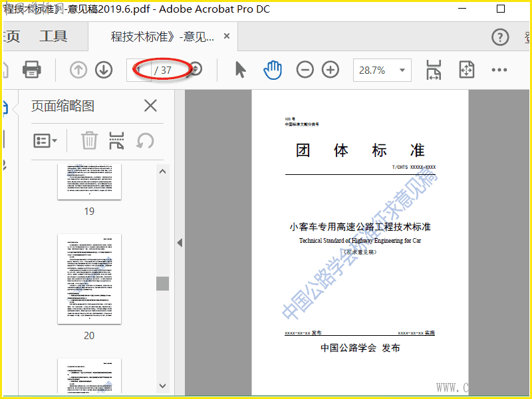Viewport: 532px width, 399px height.
Task: Click the rotate pages icon
Action: click(145, 140)
